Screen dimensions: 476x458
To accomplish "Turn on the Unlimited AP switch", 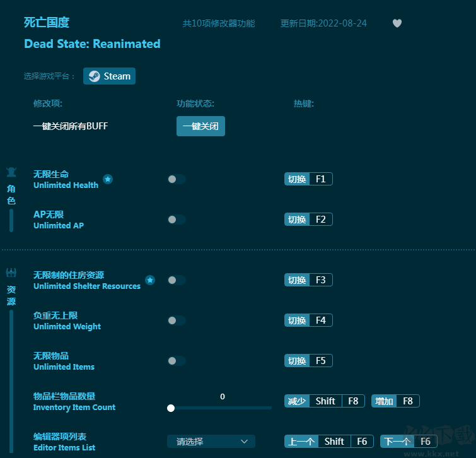I will (177, 220).
